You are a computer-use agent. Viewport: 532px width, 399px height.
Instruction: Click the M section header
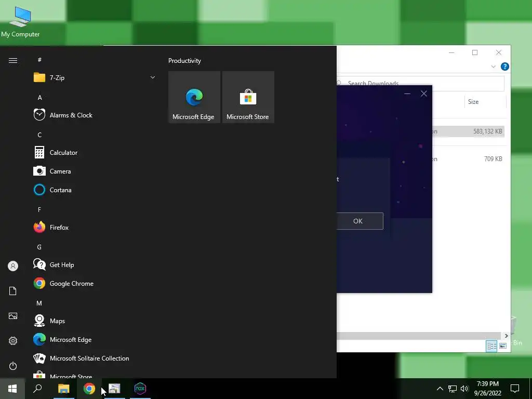pyautogui.click(x=39, y=303)
